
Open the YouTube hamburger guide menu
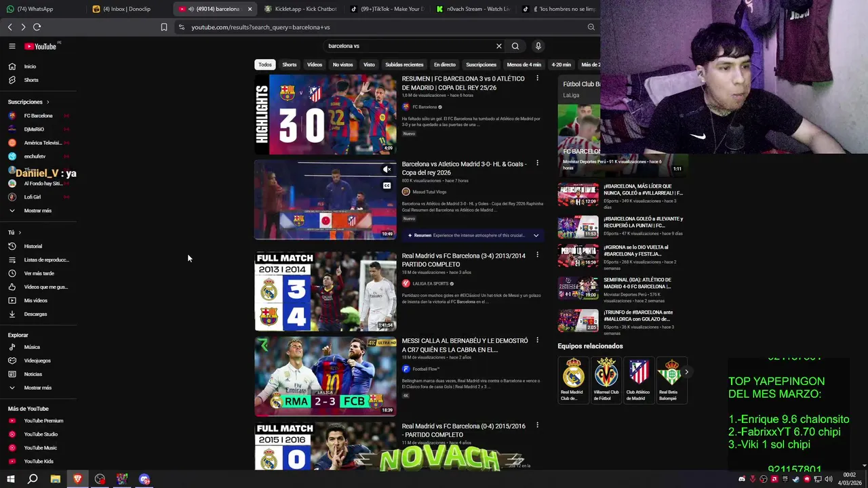[x=12, y=46]
